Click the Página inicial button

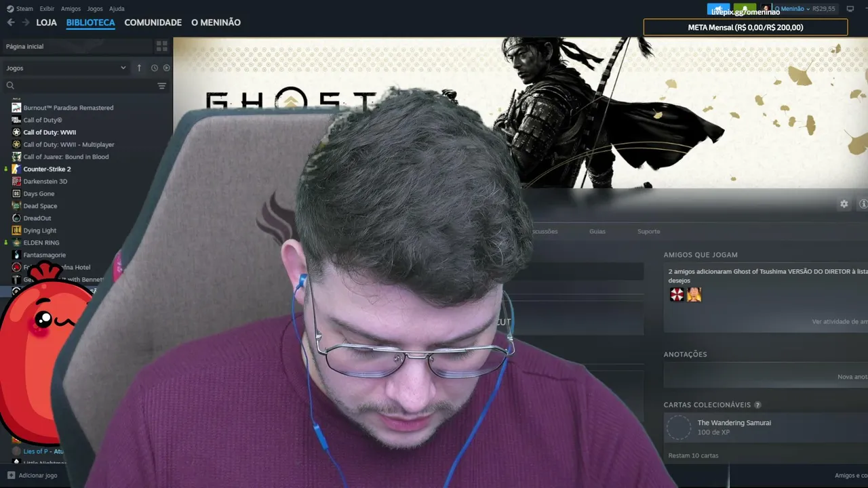click(76, 46)
